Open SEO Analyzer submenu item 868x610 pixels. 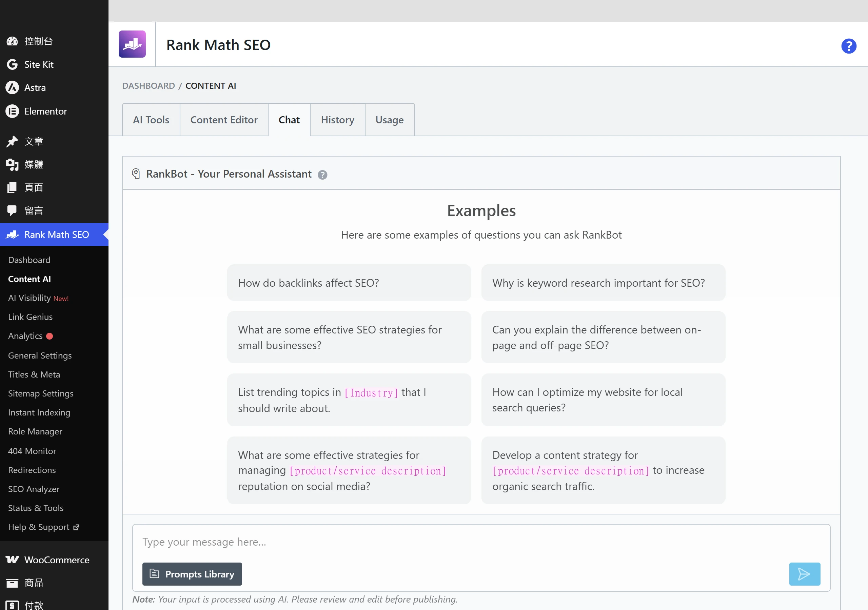click(x=34, y=489)
